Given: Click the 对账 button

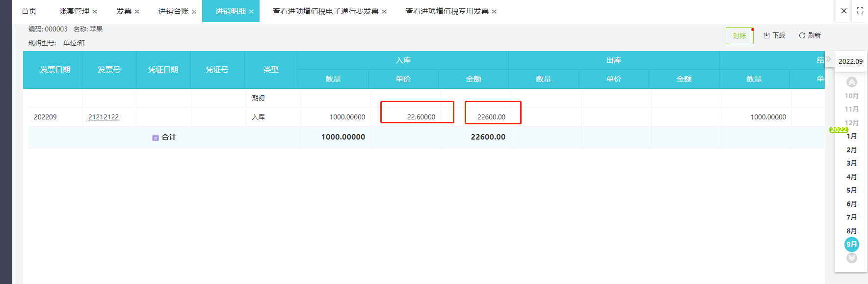Looking at the screenshot, I should (739, 36).
